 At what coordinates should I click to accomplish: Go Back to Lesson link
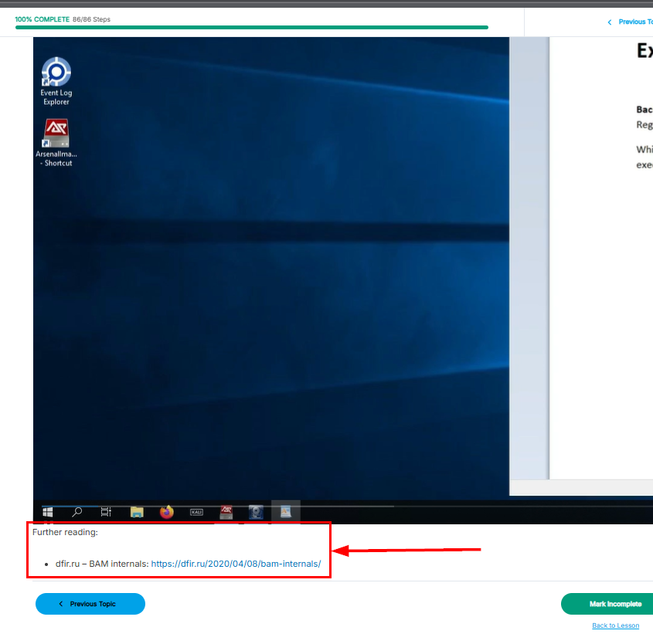pyautogui.click(x=615, y=625)
